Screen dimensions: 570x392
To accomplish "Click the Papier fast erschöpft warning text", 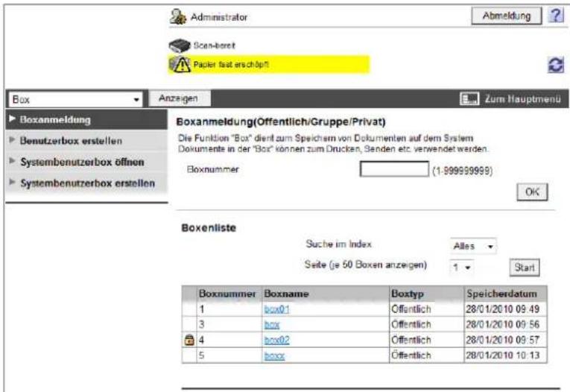I will [x=231, y=65].
